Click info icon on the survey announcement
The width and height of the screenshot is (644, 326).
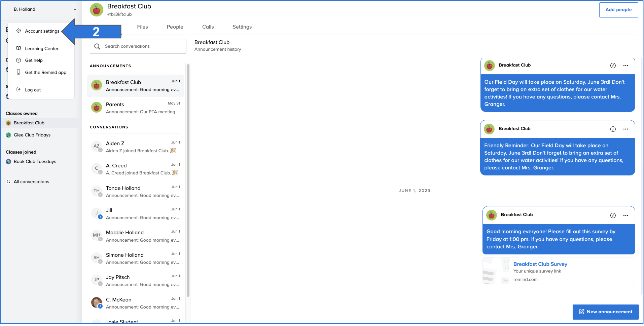click(x=613, y=215)
